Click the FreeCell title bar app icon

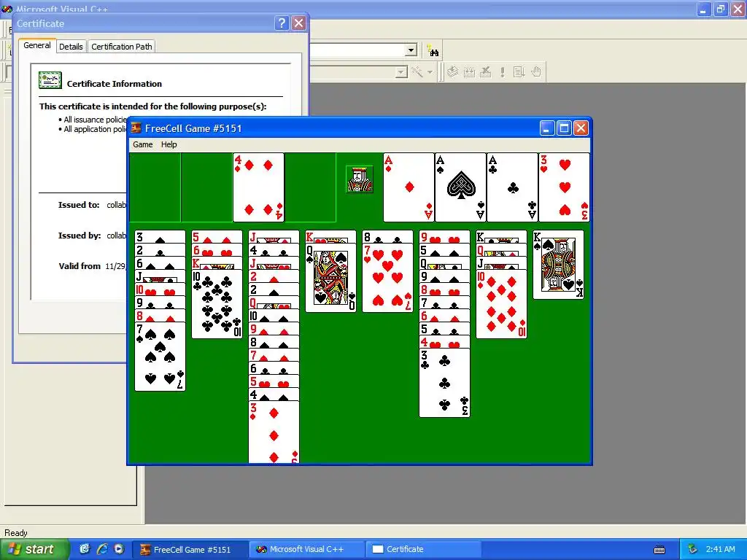tap(136, 128)
